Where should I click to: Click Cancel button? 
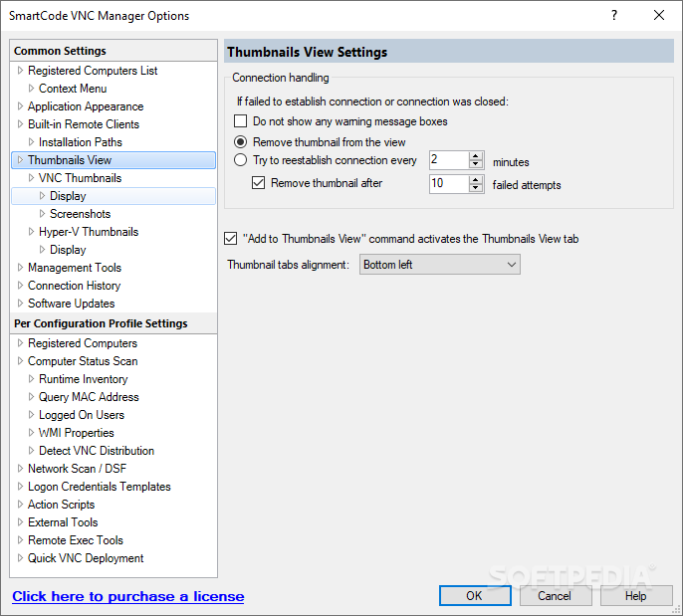pyautogui.click(x=556, y=595)
